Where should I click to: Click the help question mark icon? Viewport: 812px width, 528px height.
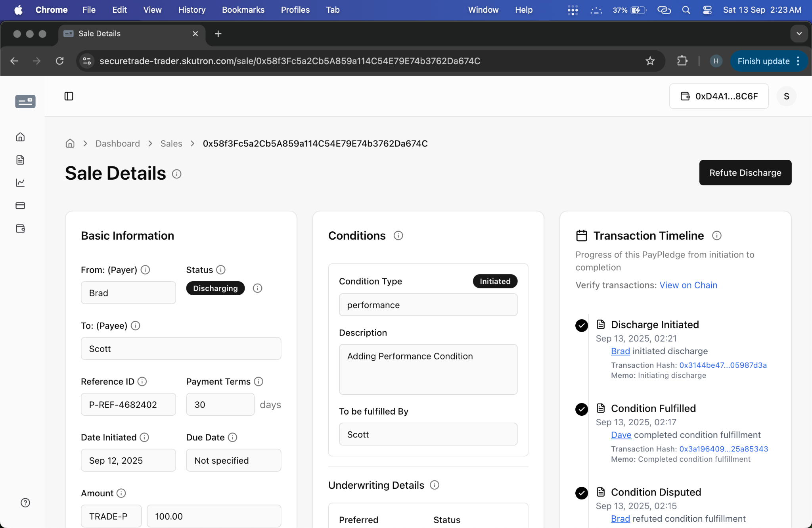coord(25,503)
